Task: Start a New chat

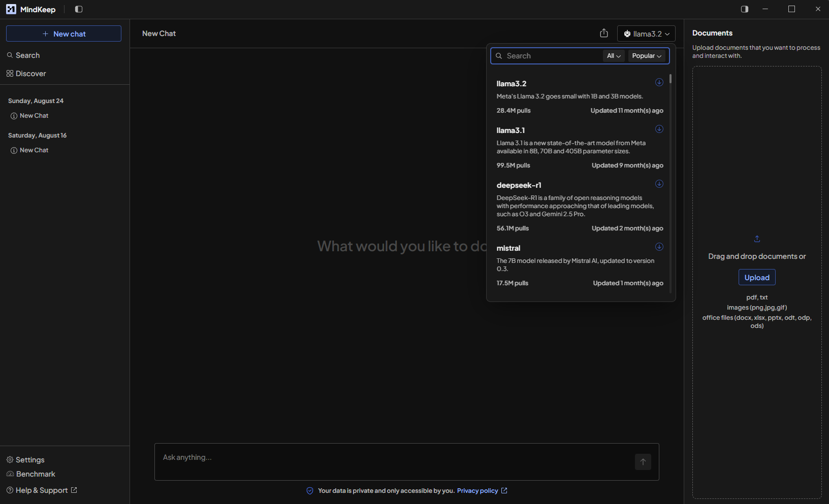Action: tap(63, 33)
